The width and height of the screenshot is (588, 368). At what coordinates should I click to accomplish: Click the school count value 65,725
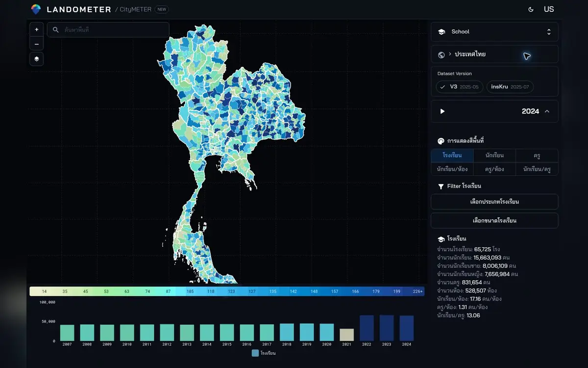click(x=483, y=249)
